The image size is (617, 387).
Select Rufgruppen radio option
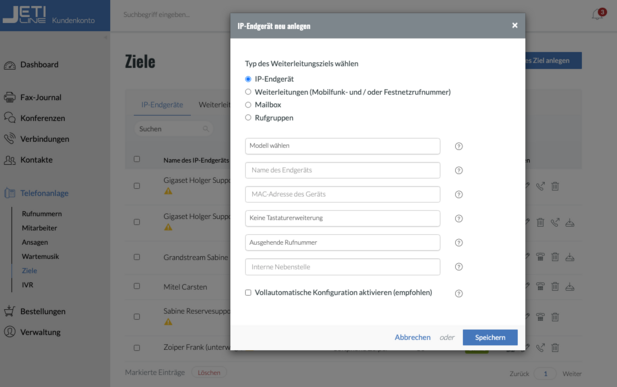point(248,117)
